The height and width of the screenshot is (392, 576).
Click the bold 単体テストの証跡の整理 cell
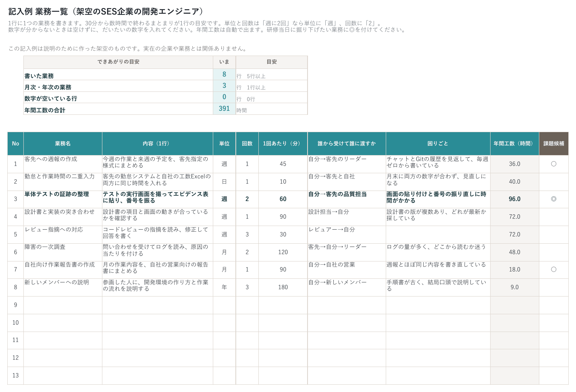[63, 199]
